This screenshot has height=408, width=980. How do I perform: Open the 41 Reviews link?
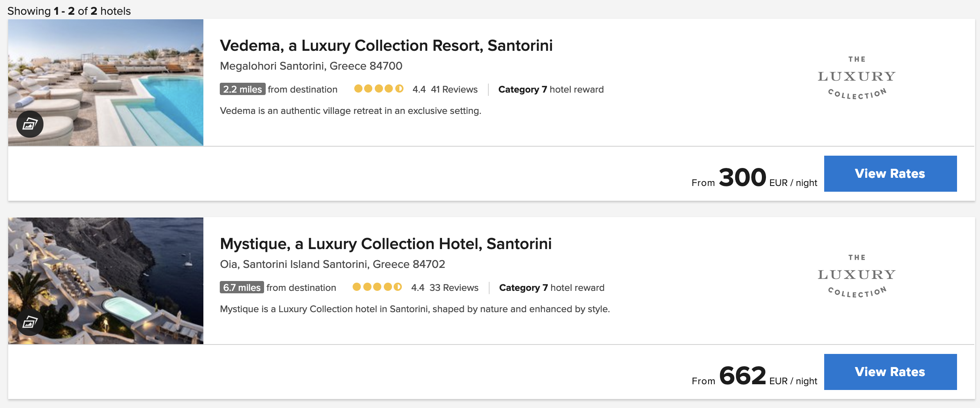(x=454, y=89)
